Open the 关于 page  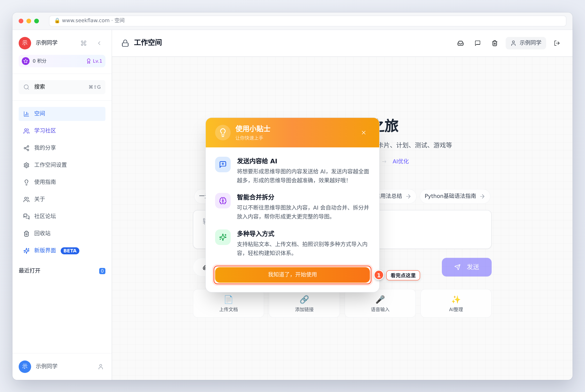pyautogui.click(x=62, y=199)
